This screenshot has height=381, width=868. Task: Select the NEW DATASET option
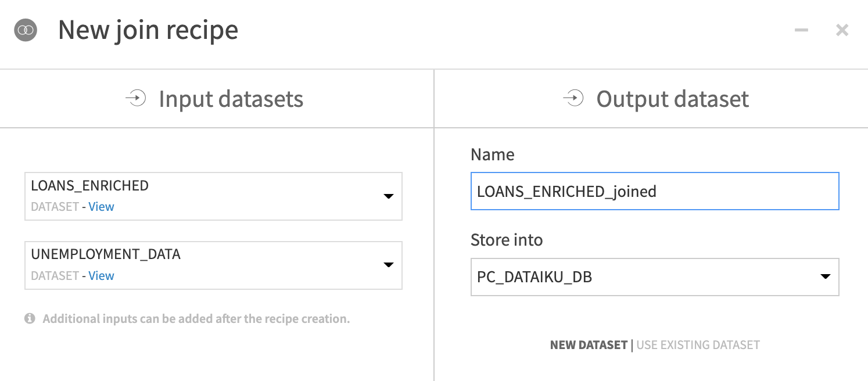pos(589,345)
